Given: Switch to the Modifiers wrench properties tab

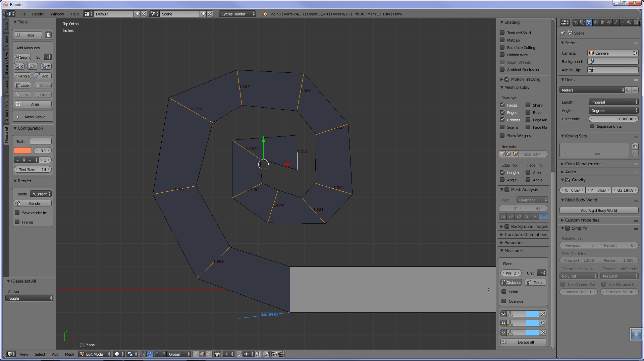Looking at the screenshot, I should [x=616, y=22].
